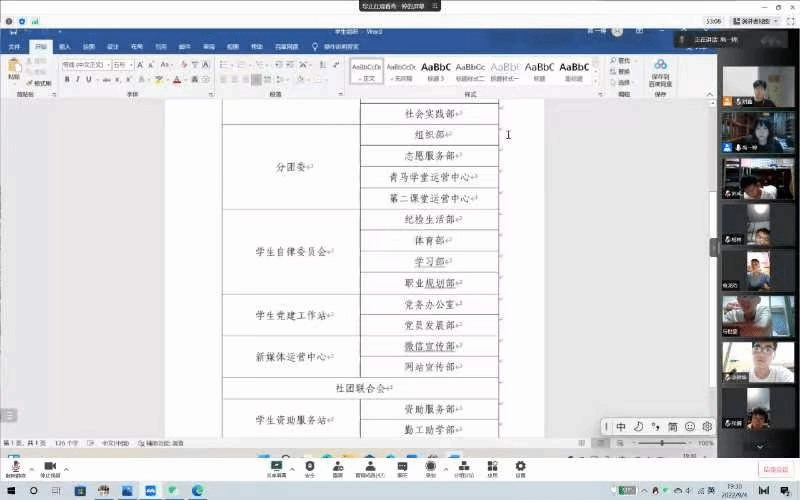Viewport: 800px width, 500px height.
Task: Switch to the Insert ribbon tab
Action: pos(64,46)
